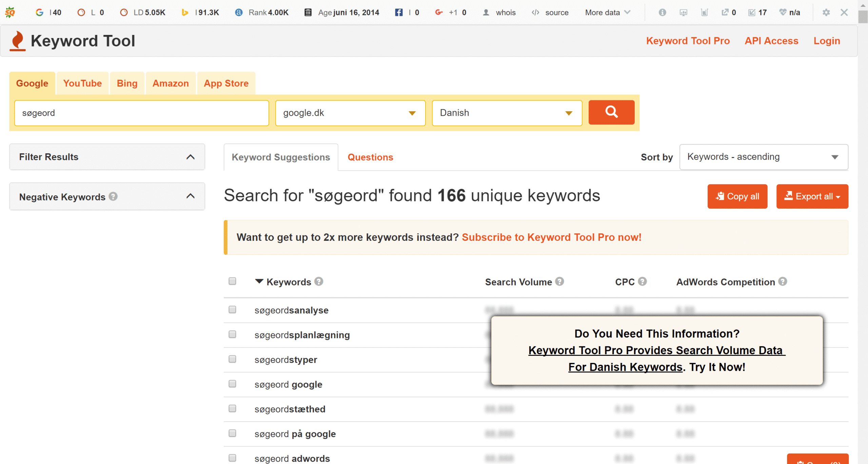Click the søgeord search input field
This screenshot has height=464, width=868.
pyautogui.click(x=141, y=113)
